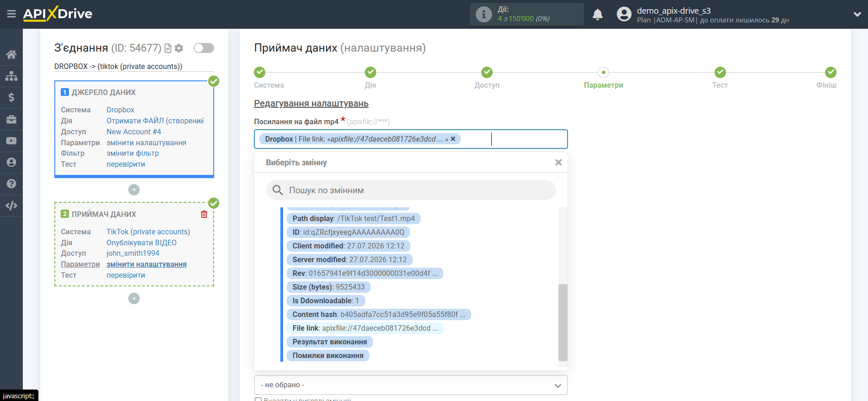Close the variable selection panel
868x401 pixels.
coord(558,163)
